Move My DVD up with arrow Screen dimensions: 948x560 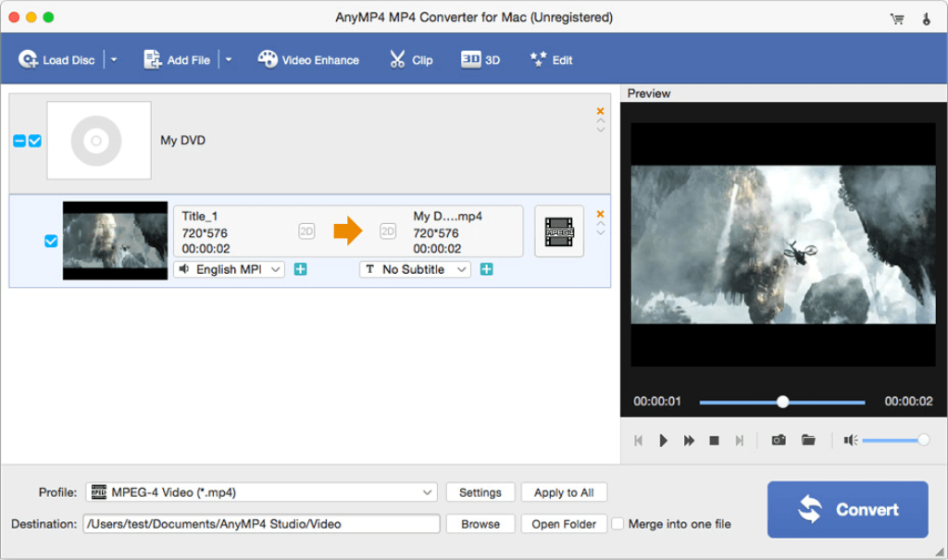click(x=600, y=120)
